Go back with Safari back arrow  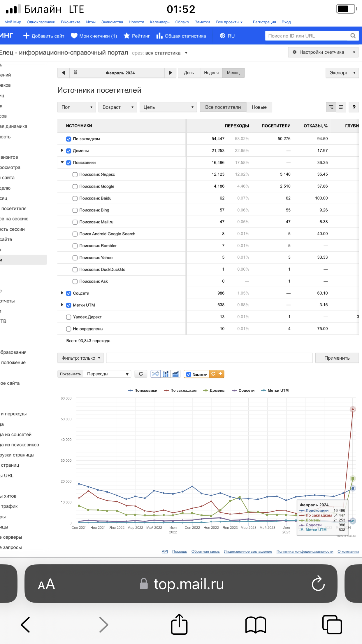(x=26, y=624)
